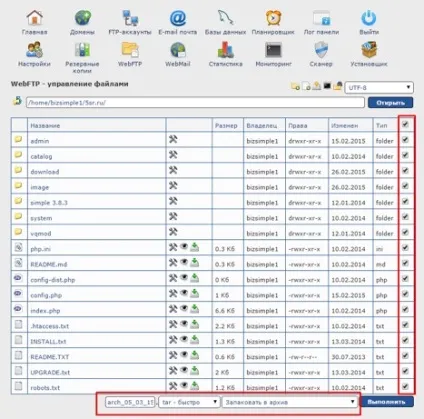Image resolution: width=424 pixels, height=419 pixels.
Task: Open the E-mail почта icon
Action: [178, 18]
